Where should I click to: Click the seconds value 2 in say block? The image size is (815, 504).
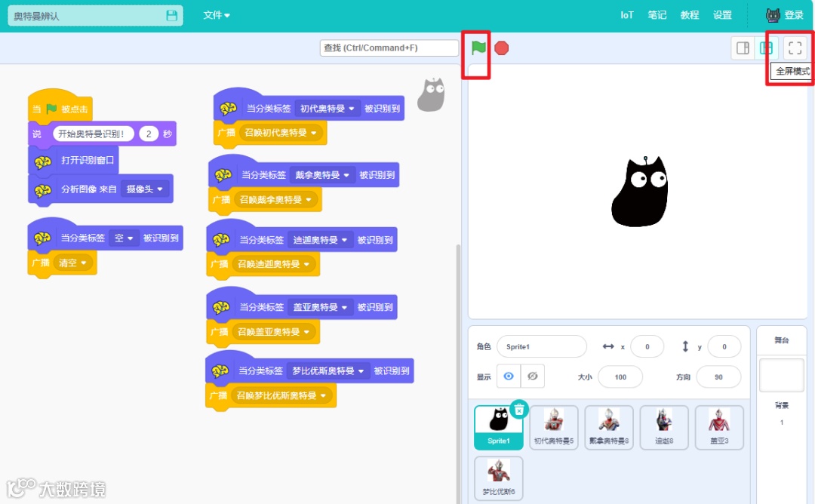[149, 134]
